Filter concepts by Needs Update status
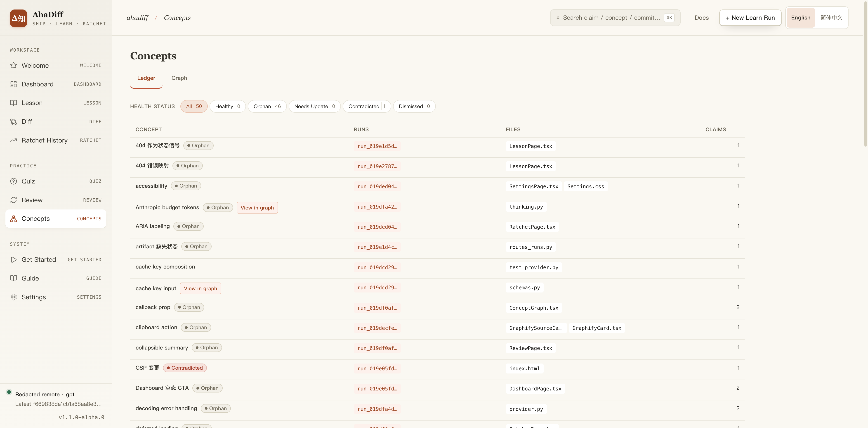The image size is (868, 428). point(314,106)
